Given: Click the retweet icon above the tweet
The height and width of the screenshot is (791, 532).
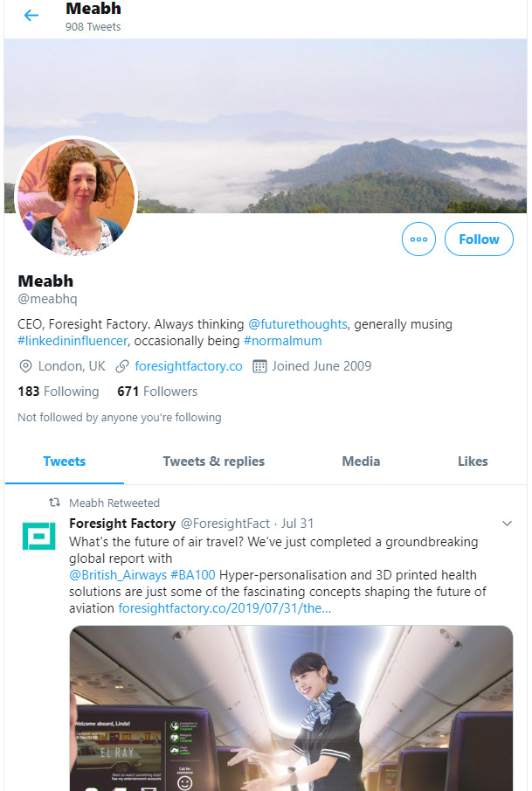Looking at the screenshot, I should [54, 503].
